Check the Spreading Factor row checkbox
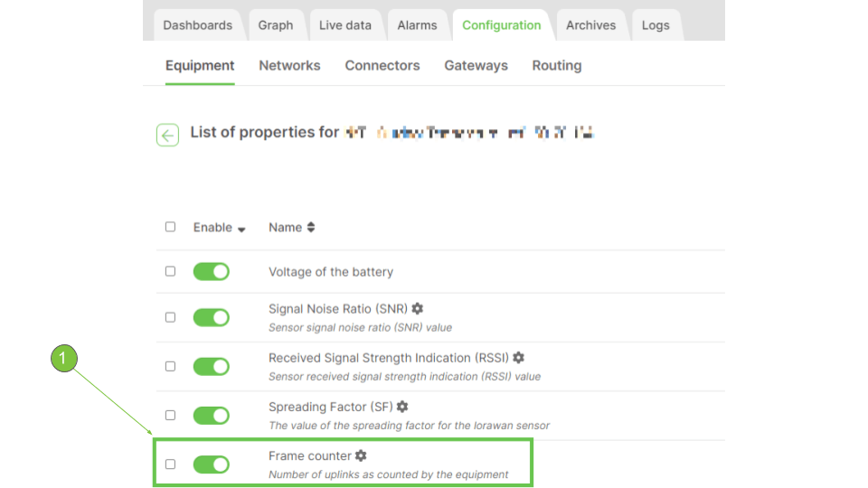 [170, 415]
